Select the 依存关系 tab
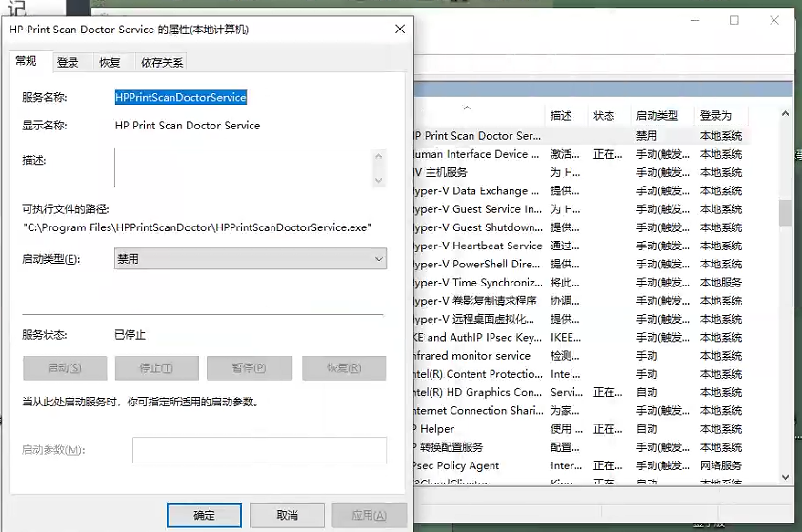This screenshot has height=532, width=802. coord(162,63)
